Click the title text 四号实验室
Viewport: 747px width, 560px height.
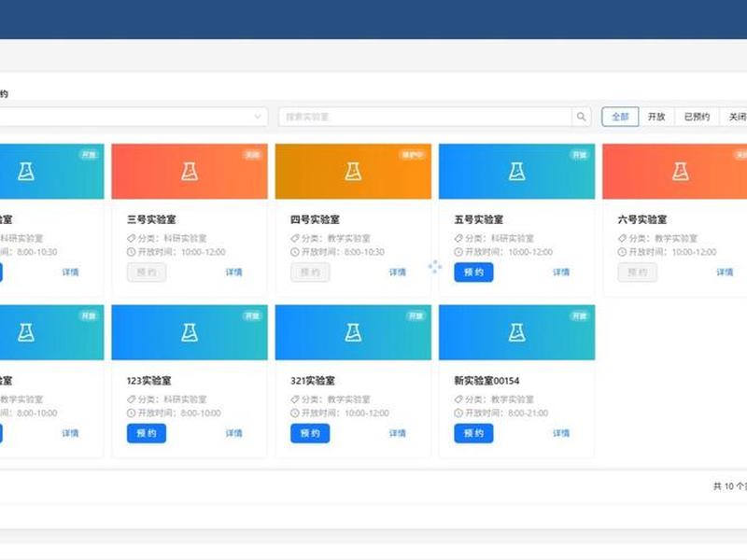tap(315, 219)
